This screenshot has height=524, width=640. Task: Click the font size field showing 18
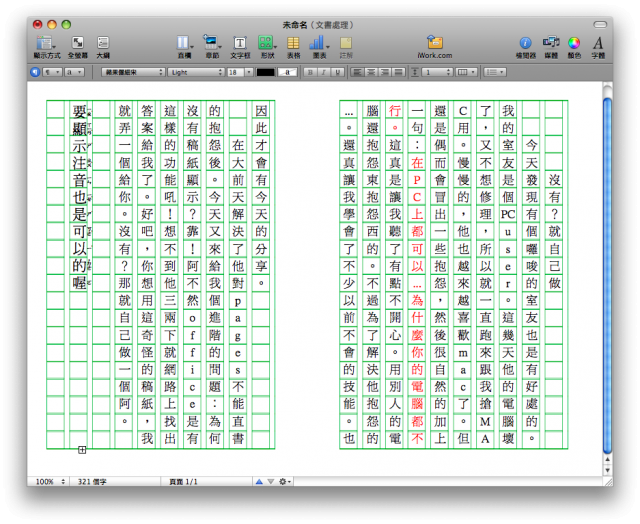[x=235, y=72]
